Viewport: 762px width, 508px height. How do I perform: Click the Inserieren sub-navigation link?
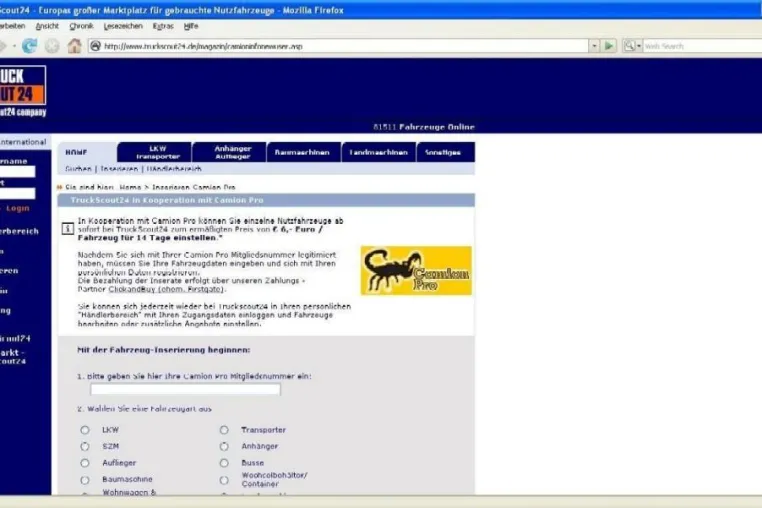coord(119,169)
